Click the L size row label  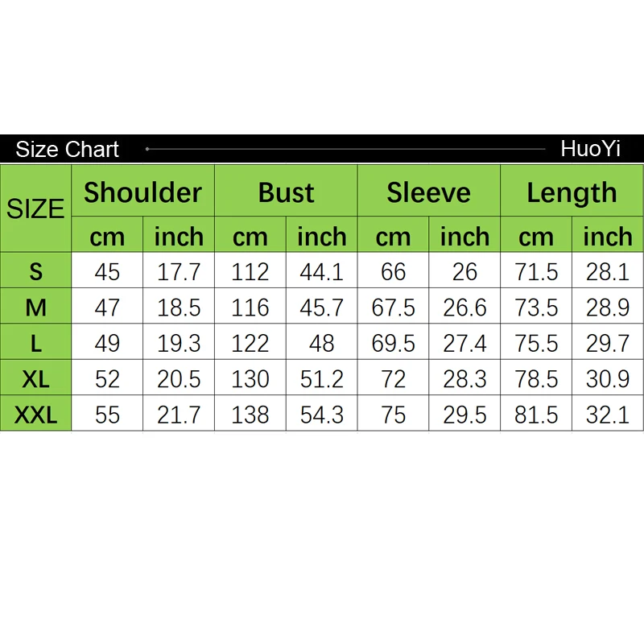pos(35,343)
